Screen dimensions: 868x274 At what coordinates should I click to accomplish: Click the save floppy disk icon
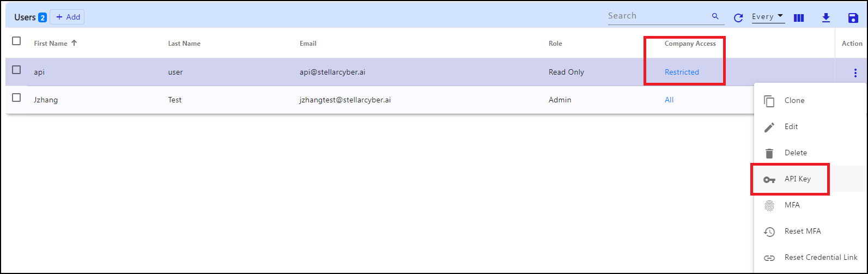point(853,17)
